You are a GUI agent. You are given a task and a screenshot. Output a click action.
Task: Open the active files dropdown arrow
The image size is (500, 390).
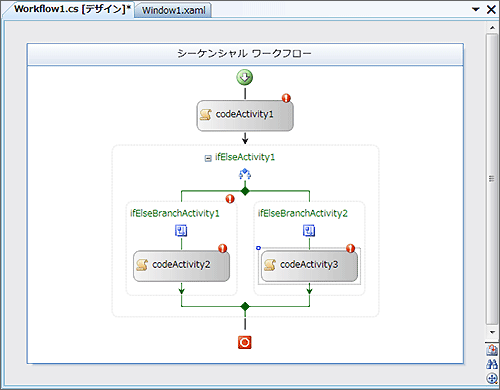[476, 9]
